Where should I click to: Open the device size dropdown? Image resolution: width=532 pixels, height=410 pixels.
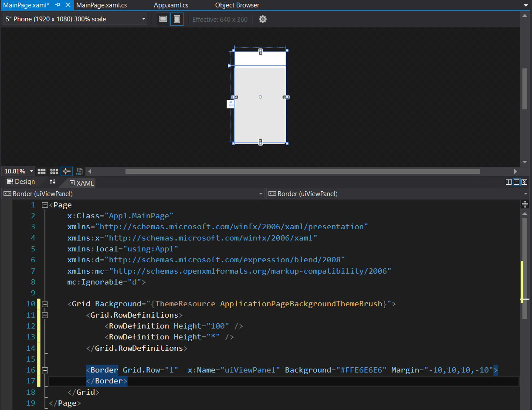pyautogui.click(x=144, y=19)
